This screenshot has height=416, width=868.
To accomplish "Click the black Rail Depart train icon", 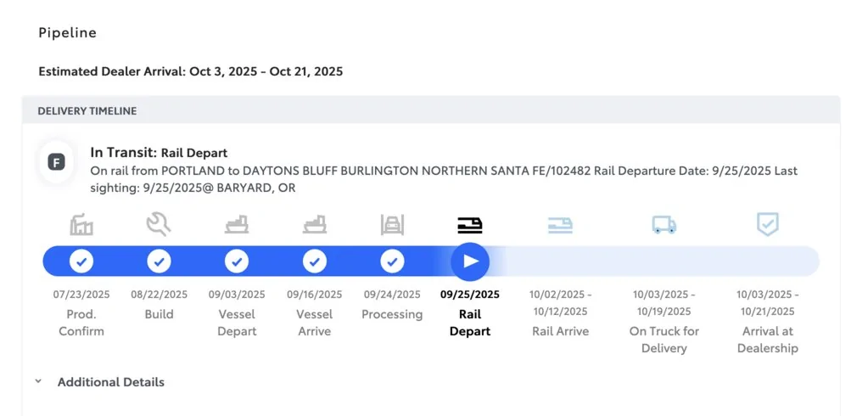I will 470,224.
